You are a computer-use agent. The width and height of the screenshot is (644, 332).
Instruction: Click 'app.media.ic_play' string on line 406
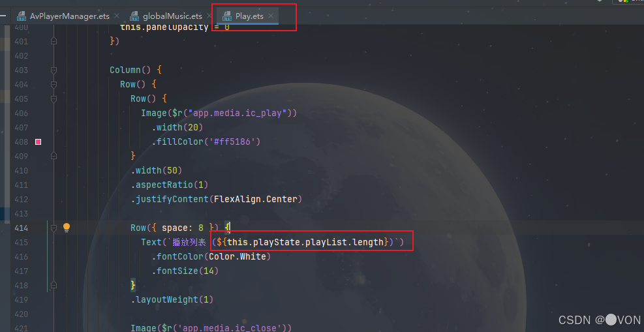click(x=239, y=113)
